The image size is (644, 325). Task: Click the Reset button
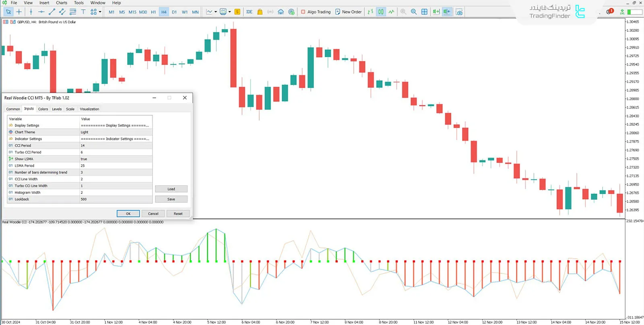coord(178,214)
